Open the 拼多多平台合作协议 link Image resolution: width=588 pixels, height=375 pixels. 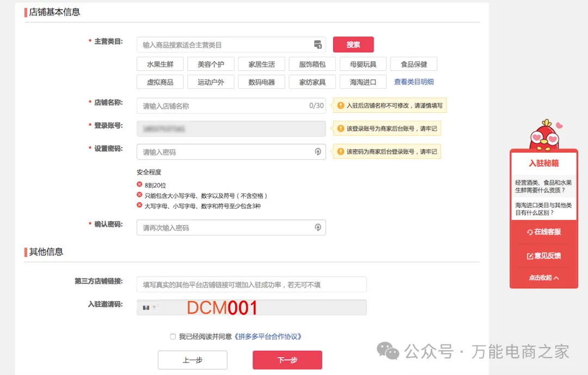click(268, 337)
